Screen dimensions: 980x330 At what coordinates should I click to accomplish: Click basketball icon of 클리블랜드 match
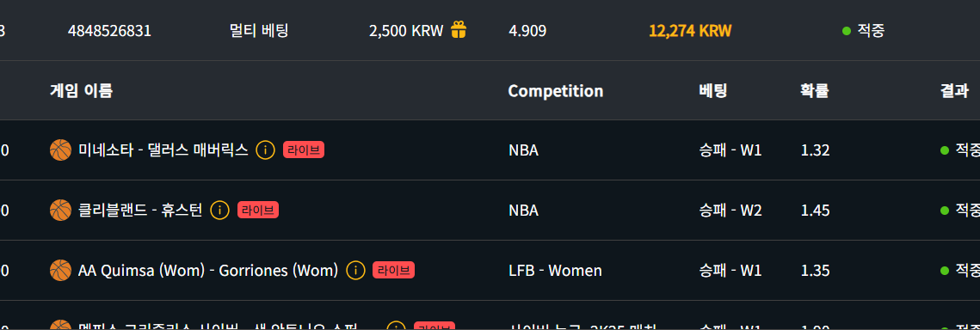point(60,211)
